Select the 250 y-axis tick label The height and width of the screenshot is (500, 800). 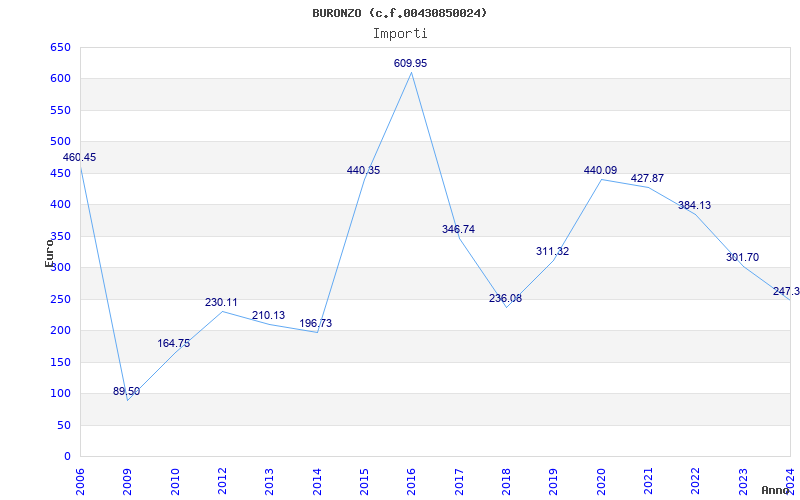pyautogui.click(x=60, y=299)
